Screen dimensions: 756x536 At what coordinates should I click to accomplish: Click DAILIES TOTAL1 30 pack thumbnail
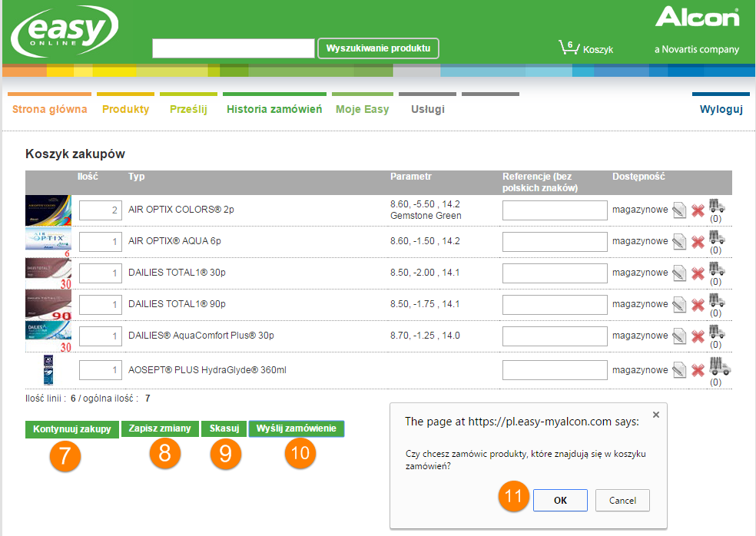48,273
